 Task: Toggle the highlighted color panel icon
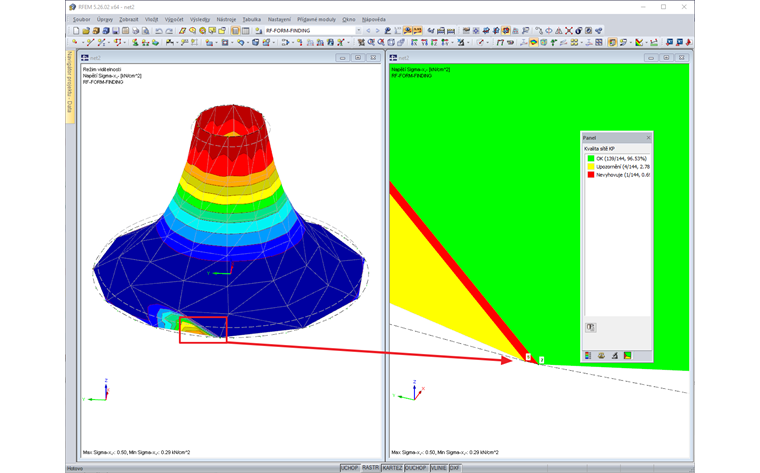click(612, 42)
